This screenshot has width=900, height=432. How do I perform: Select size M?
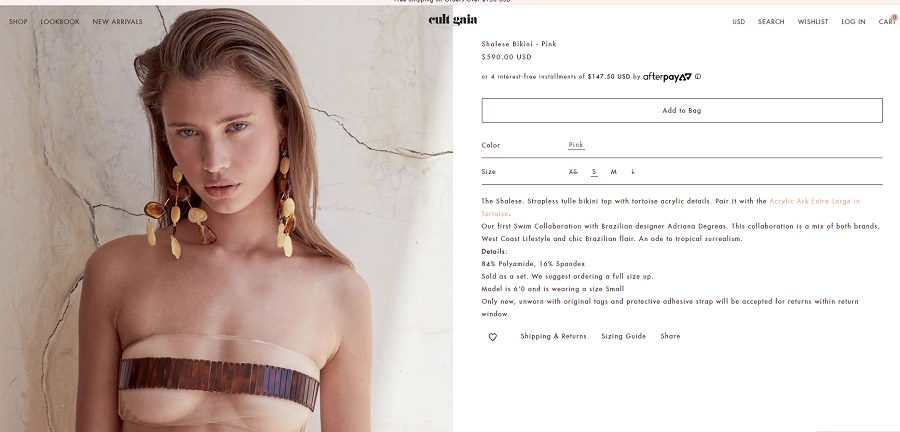(614, 172)
